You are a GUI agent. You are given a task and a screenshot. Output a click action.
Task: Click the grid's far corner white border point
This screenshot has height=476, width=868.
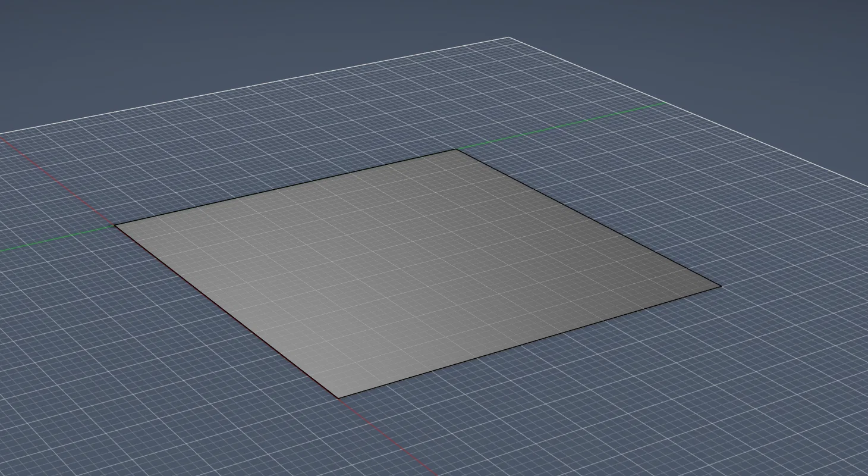[509, 37]
